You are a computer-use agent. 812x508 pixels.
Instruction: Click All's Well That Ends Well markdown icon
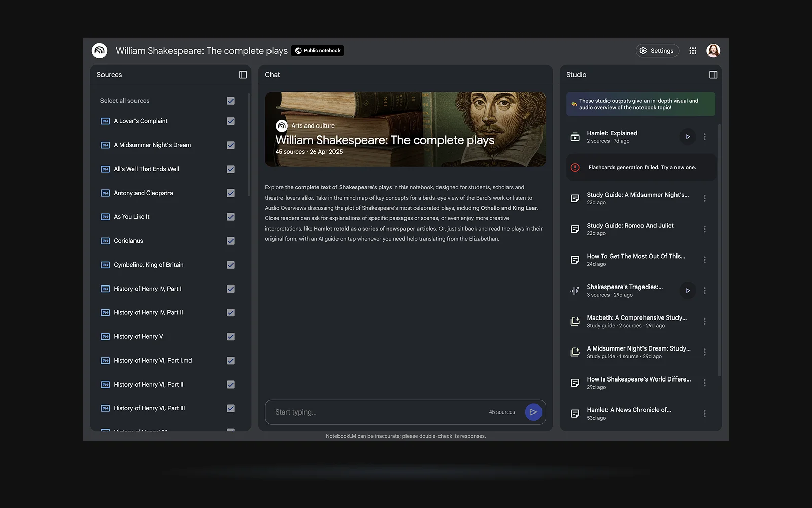point(105,169)
